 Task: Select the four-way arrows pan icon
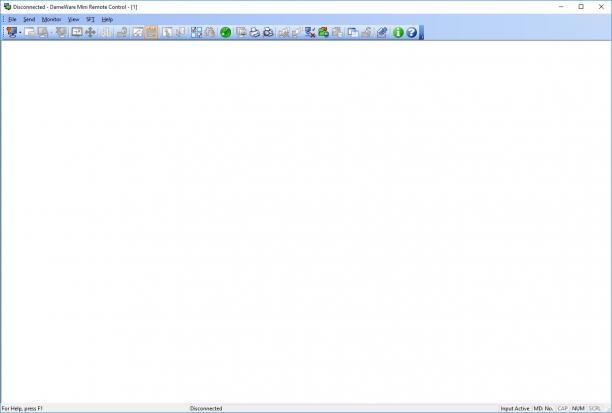pyautogui.click(x=90, y=32)
